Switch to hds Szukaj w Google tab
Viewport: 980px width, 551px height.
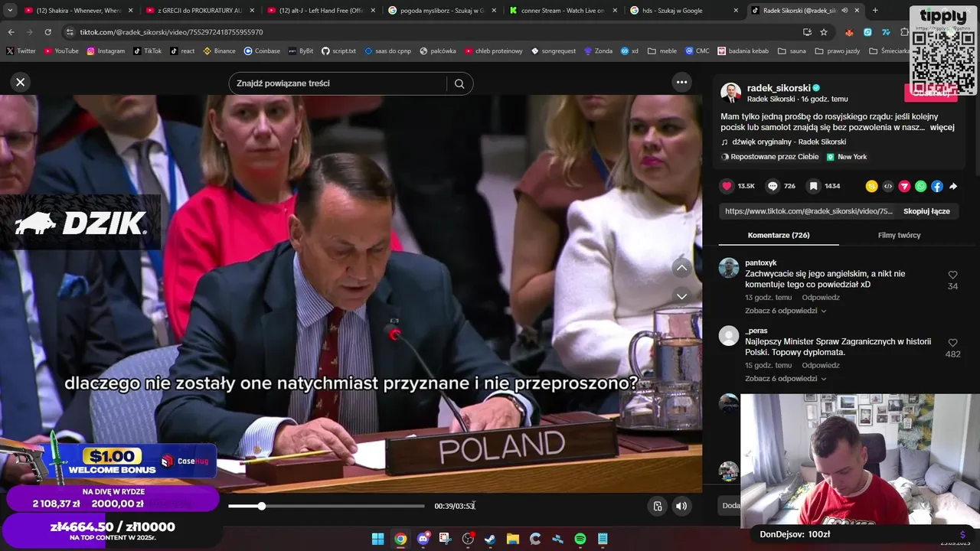[x=684, y=11]
